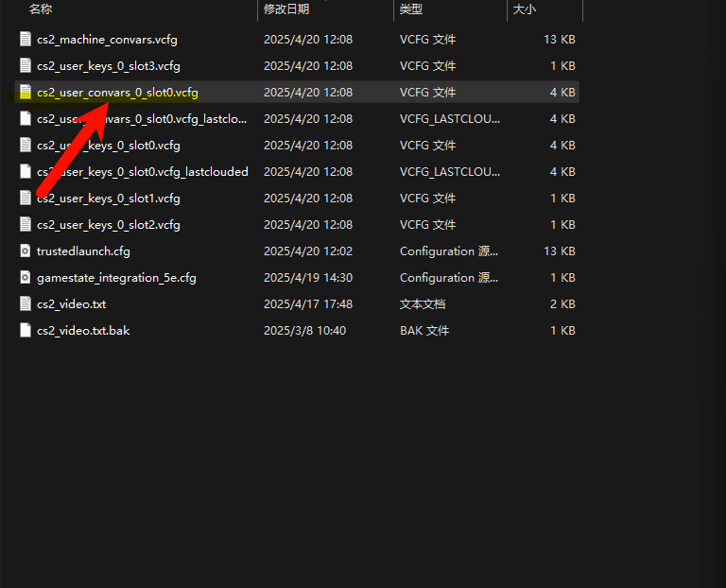
Task: Click the 文本文档 type cell
Action: click(x=423, y=303)
